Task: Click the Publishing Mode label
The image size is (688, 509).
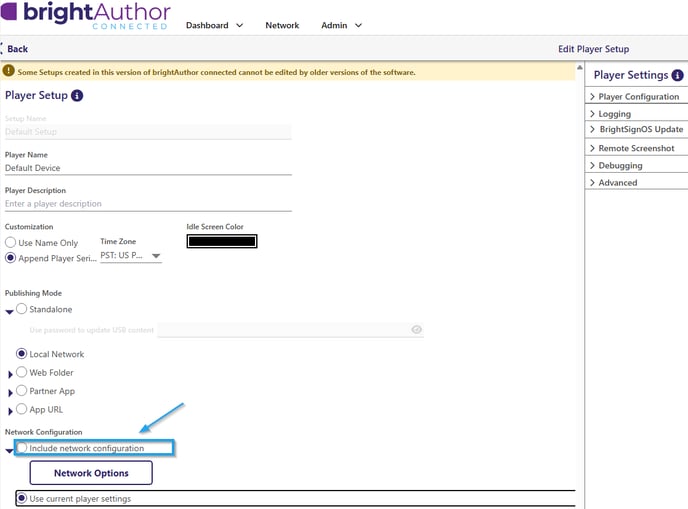Action: click(33, 293)
